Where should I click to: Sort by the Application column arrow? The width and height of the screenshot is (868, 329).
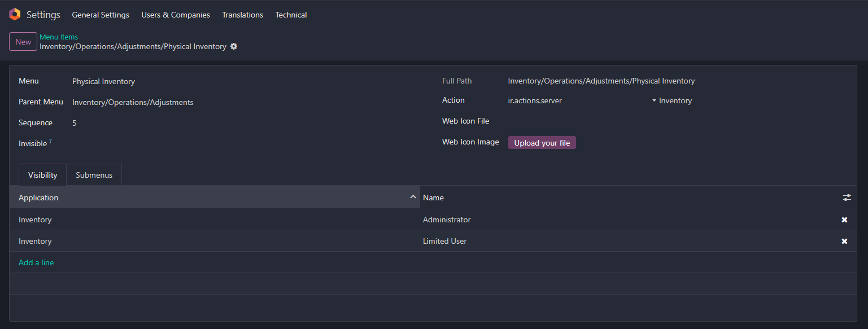(x=413, y=197)
